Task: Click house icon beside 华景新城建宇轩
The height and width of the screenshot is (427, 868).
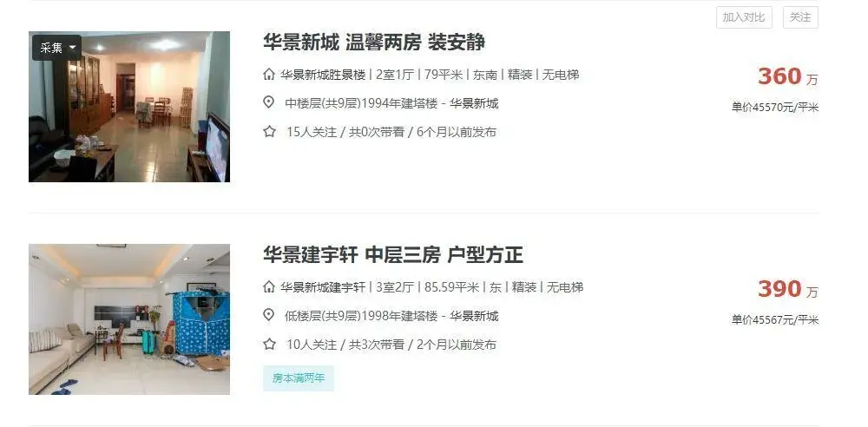Action: (269, 287)
